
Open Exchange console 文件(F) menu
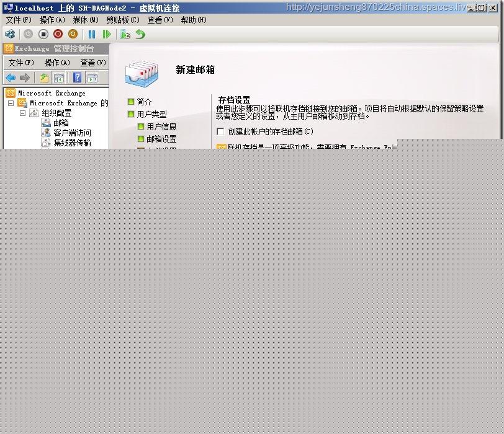coord(21,63)
